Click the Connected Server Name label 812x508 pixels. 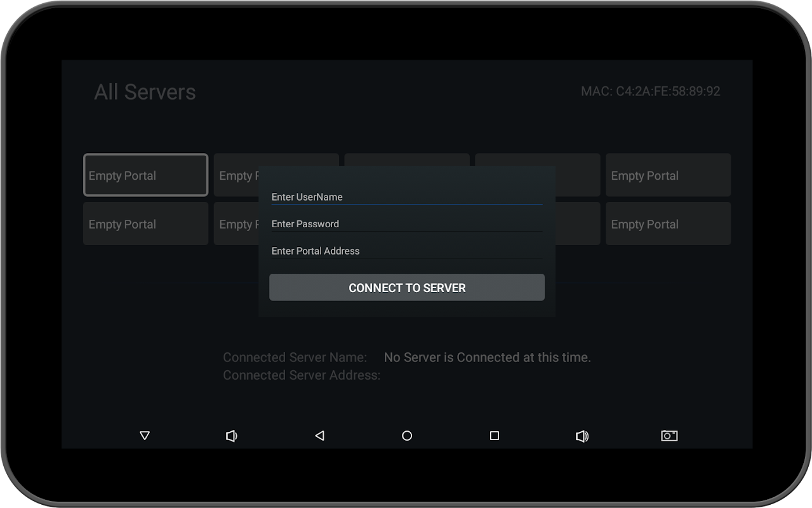(295, 358)
